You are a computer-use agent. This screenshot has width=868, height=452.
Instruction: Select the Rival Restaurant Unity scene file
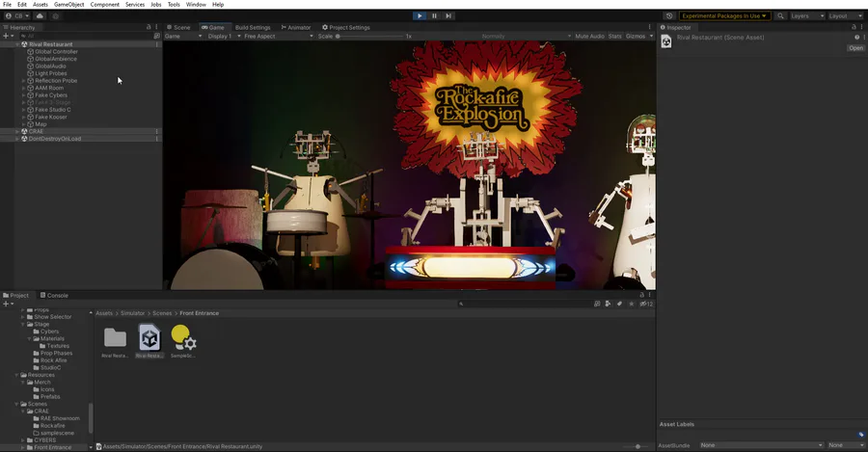click(149, 342)
